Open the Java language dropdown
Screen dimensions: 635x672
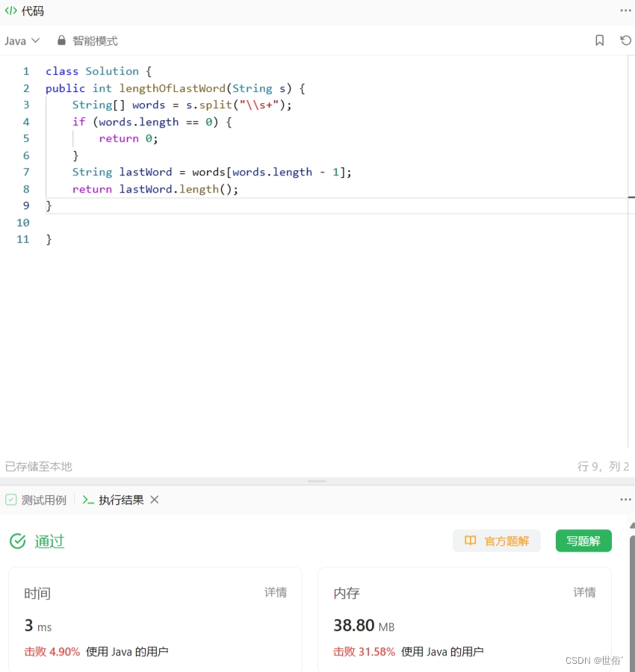click(x=22, y=40)
